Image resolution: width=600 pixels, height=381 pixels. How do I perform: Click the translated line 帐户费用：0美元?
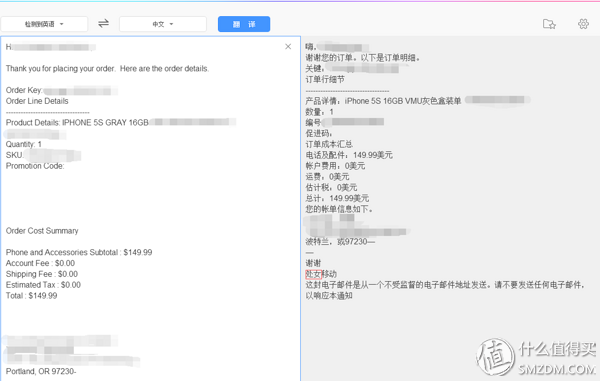tap(335, 166)
